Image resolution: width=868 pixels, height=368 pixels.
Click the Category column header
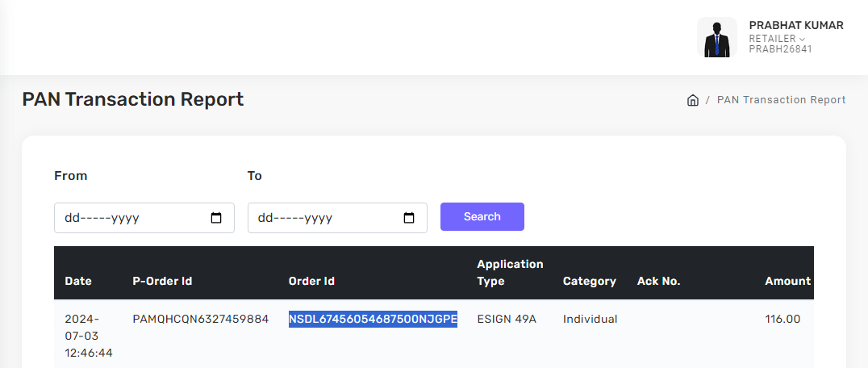click(x=589, y=281)
